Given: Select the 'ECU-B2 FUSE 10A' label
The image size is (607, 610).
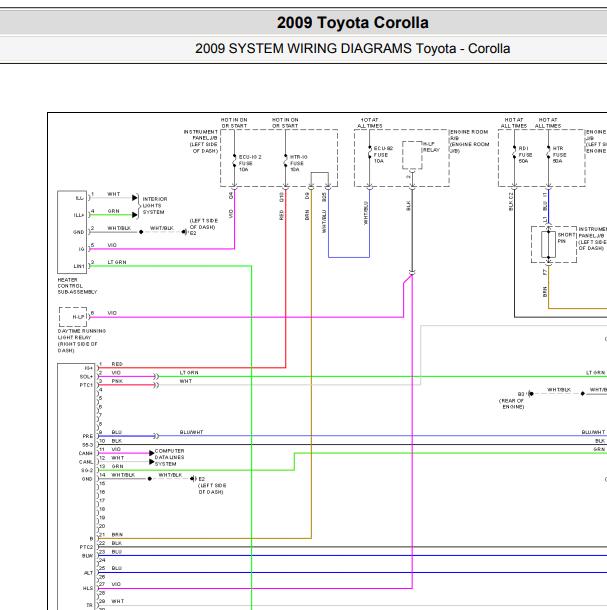Looking at the screenshot, I should pyautogui.click(x=383, y=155).
